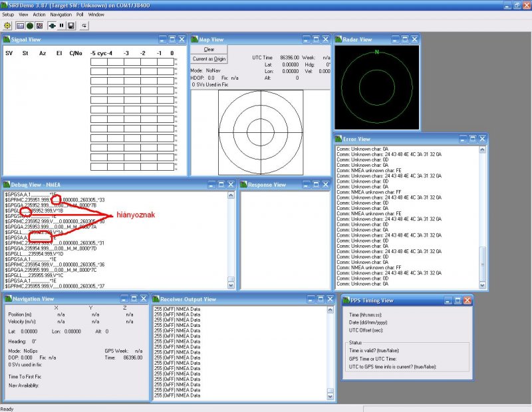Click Receiver Output View title icon
The height and width of the screenshot is (412, 532).
tap(156, 299)
